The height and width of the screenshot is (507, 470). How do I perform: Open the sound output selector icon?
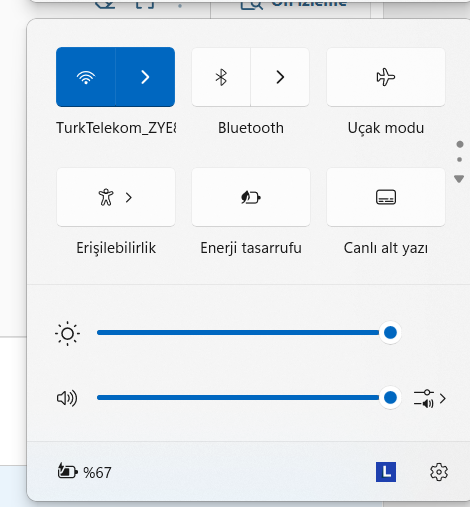click(x=430, y=399)
